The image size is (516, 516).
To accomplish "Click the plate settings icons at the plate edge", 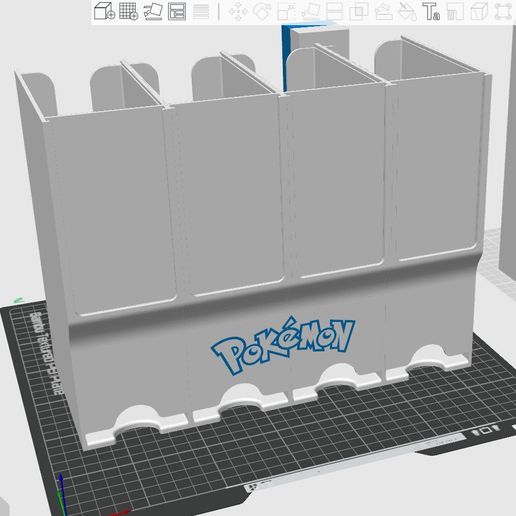I will coord(487,430).
